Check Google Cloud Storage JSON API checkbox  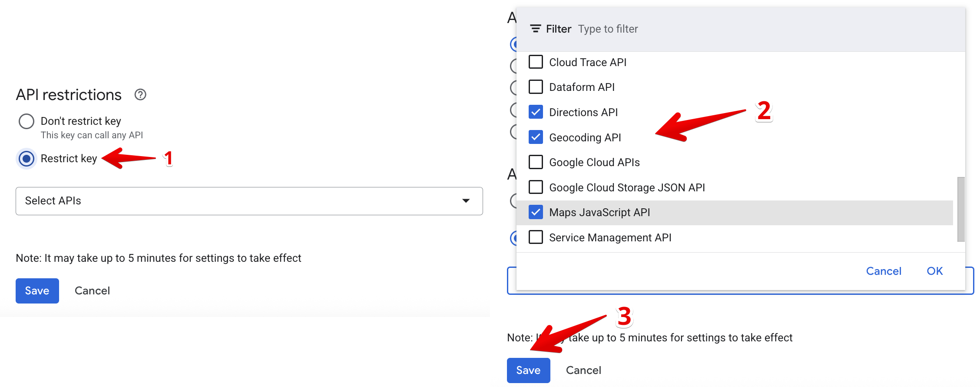[x=536, y=187]
